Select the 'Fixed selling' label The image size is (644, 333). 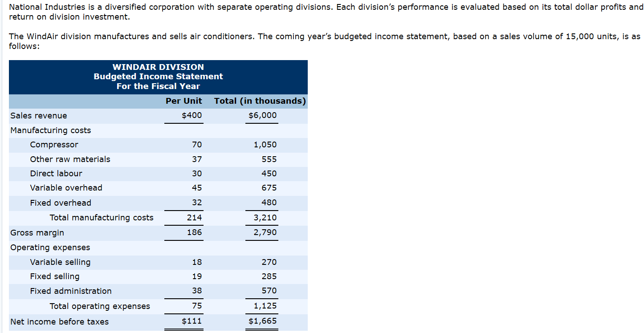point(55,276)
